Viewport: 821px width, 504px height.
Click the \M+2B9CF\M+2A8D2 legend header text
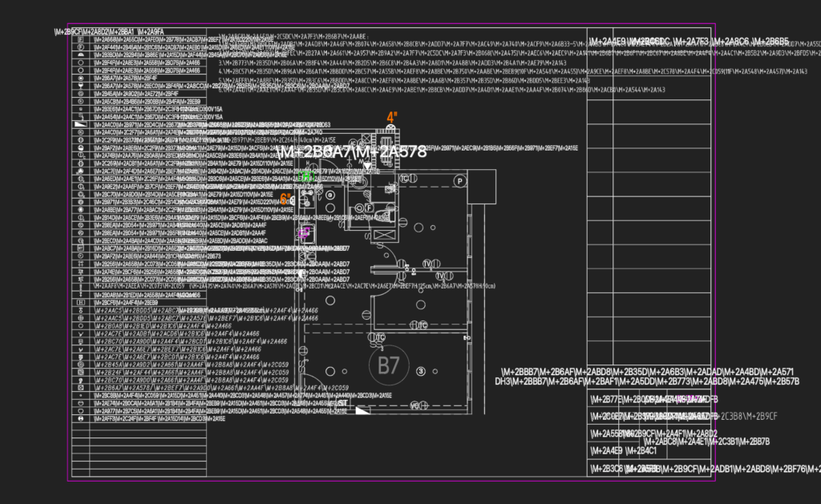coord(109,32)
